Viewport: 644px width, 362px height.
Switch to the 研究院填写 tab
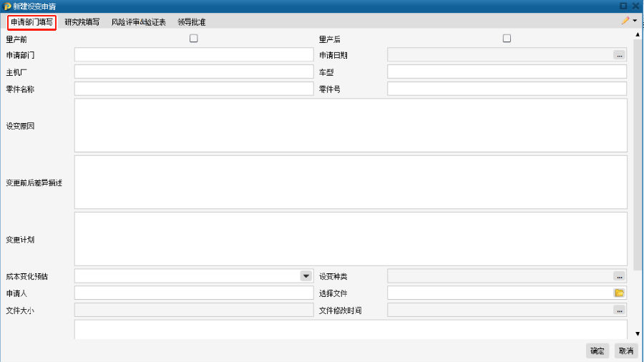82,22
